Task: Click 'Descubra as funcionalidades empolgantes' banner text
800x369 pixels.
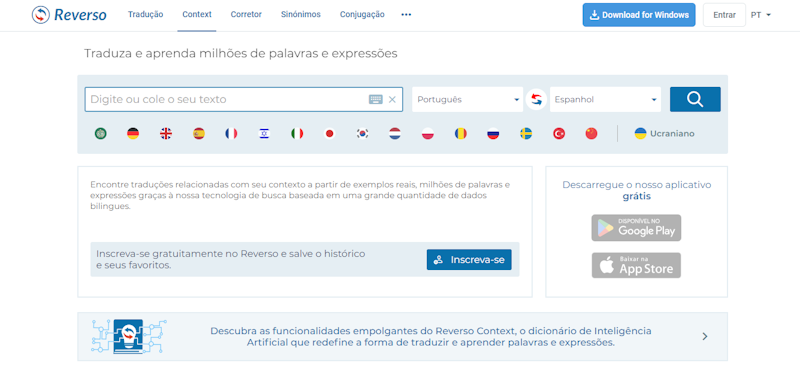Action: 431,337
